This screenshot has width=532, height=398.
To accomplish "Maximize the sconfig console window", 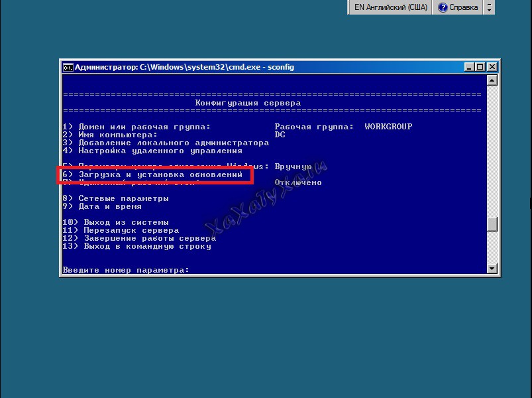I will tap(480, 67).
